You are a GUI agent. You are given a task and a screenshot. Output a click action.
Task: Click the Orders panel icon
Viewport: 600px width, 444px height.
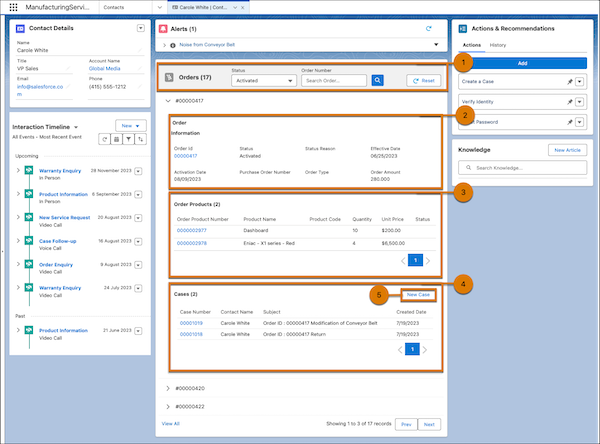pyautogui.click(x=169, y=77)
